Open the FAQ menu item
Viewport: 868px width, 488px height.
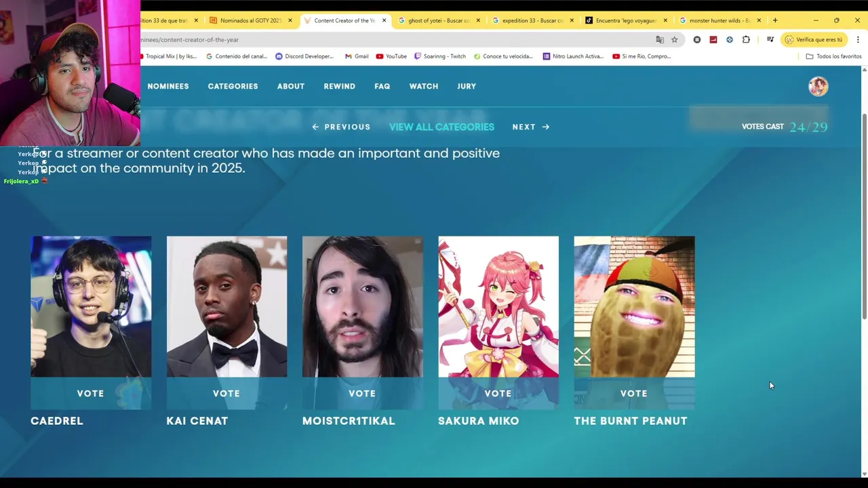[x=382, y=86]
